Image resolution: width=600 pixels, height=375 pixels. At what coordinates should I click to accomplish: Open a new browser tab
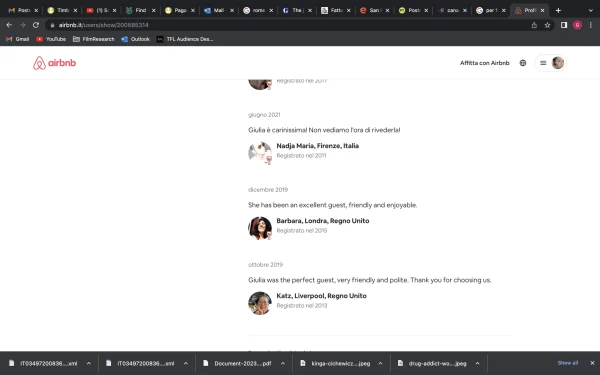click(x=558, y=10)
